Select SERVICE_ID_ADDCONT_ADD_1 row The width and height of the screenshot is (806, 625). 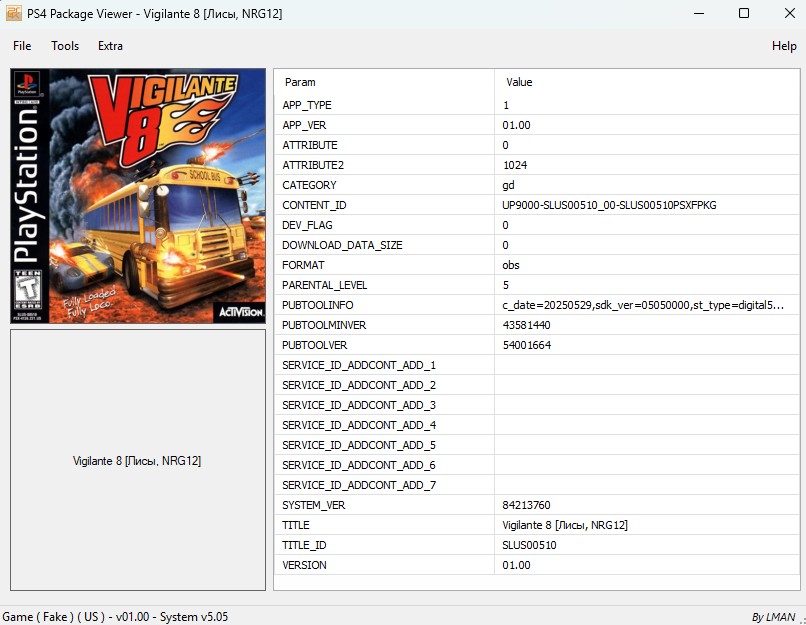point(537,365)
